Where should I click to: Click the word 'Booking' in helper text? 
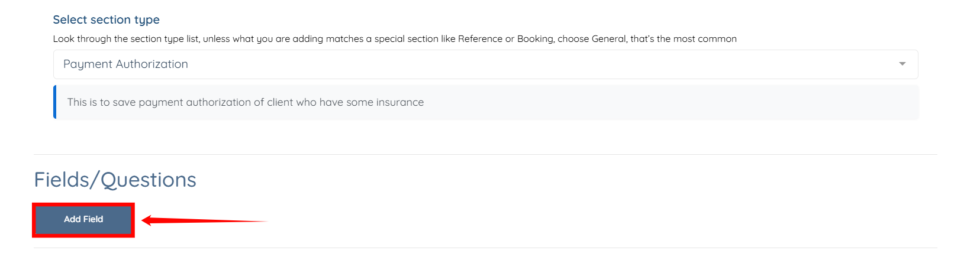[535, 39]
